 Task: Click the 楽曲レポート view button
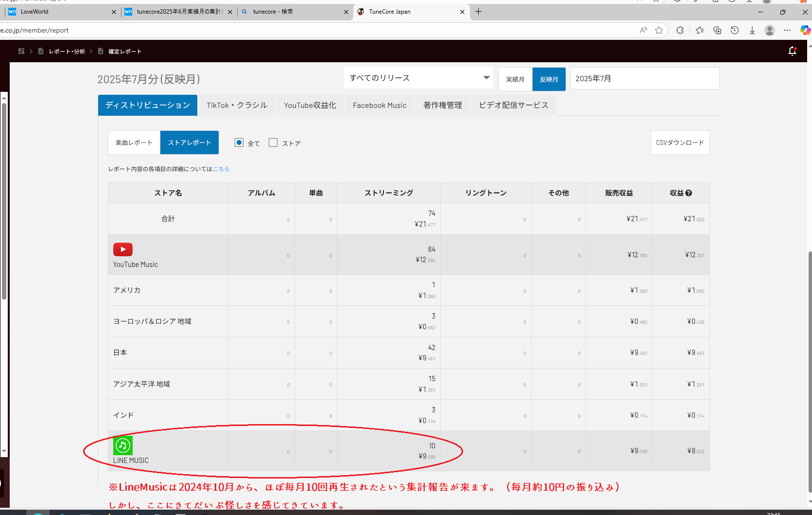tap(134, 142)
